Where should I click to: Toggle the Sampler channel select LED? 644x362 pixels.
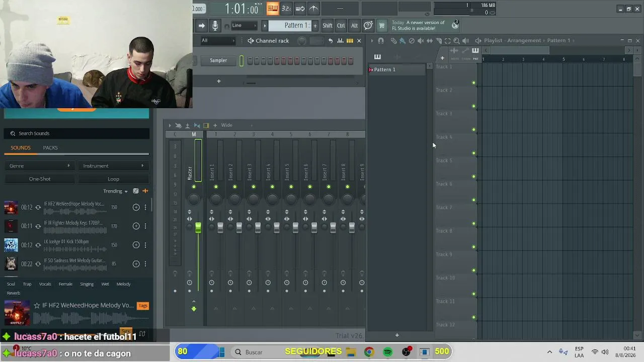point(242,61)
